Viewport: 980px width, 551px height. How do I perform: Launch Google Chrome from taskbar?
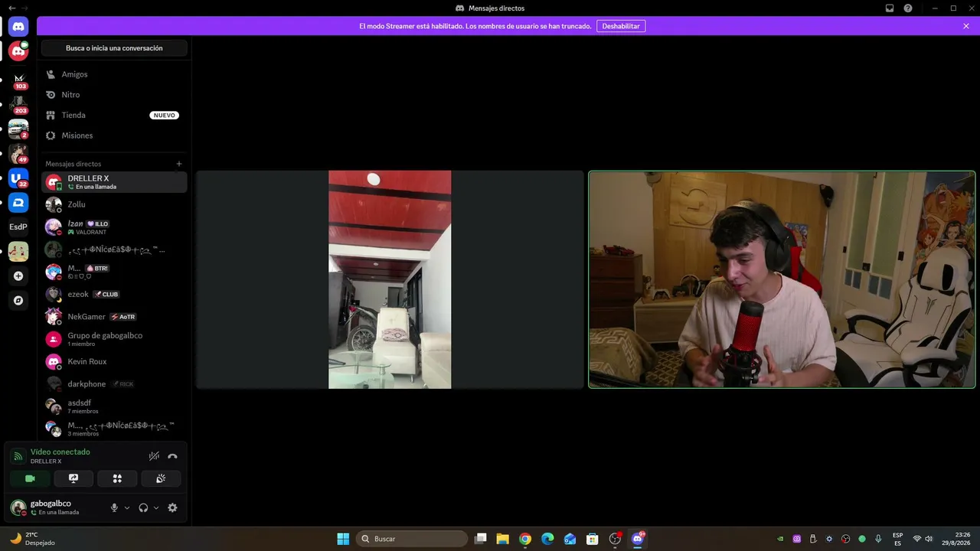(x=525, y=539)
